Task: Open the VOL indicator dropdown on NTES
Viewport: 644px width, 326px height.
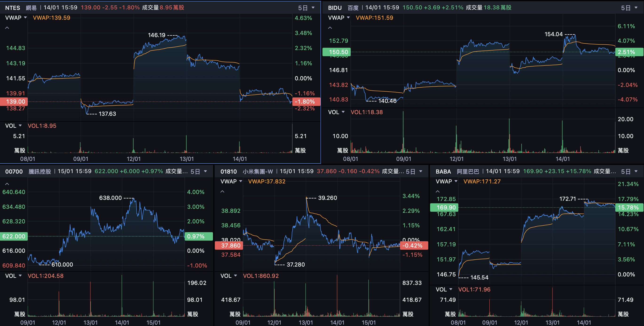Action: point(13,126)
